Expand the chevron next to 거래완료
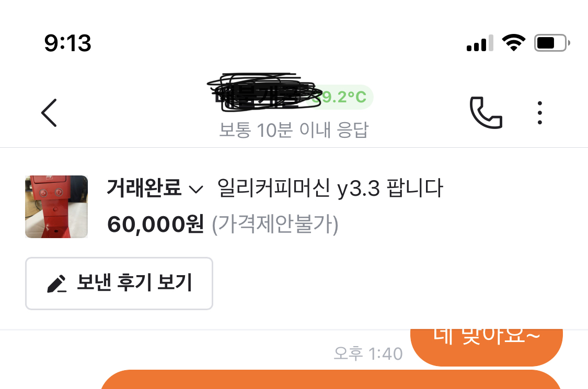588x389 pixels. [196, 189]
